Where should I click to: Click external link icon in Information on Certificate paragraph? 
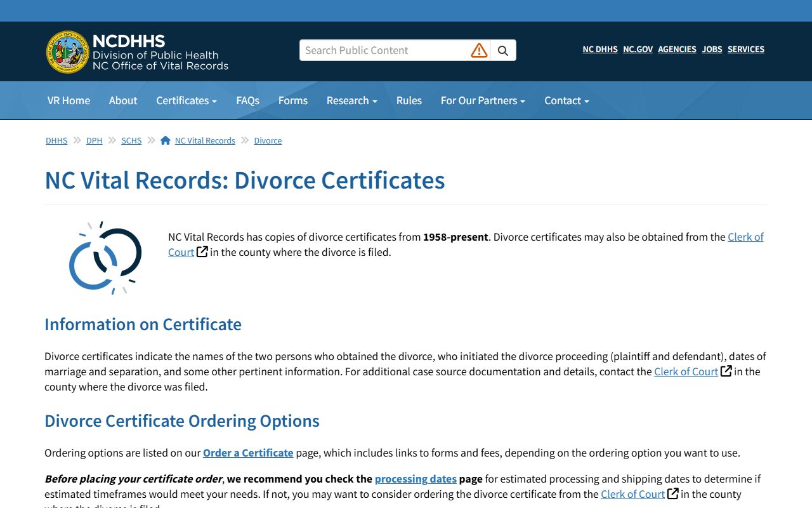point(726,371)
